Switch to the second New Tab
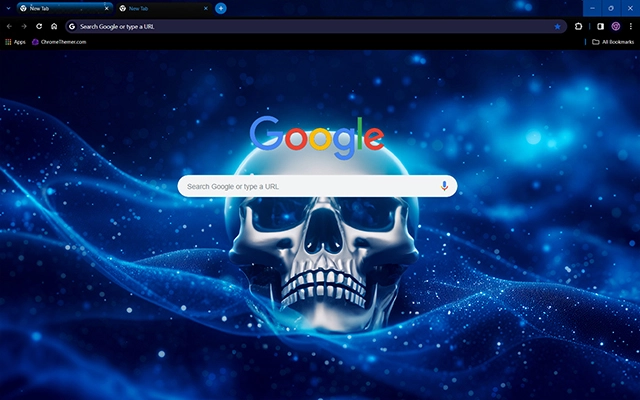Viewport: 640px width, 400px height. (x=164, y=8)
